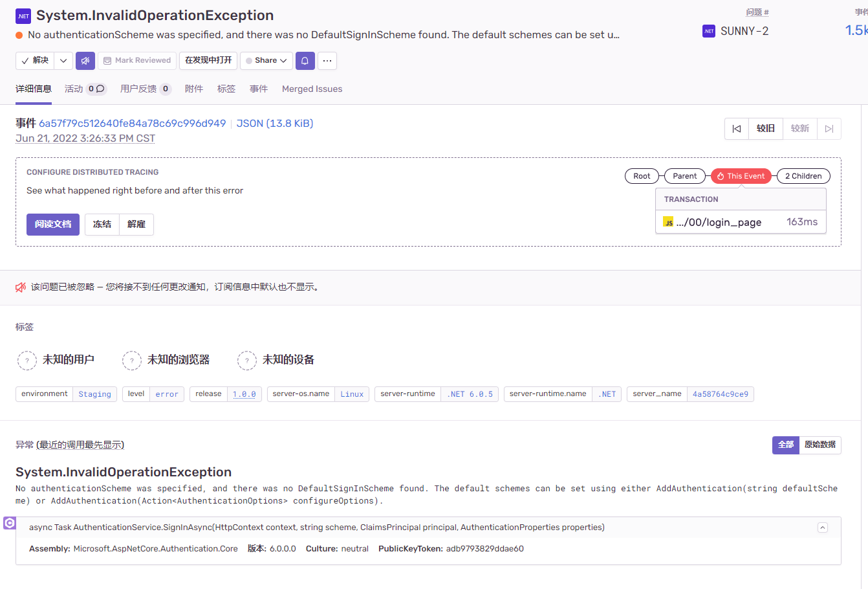Click the server_name 4a58764c9ce9 tag value
The width and height of the screenshot is (868, 589).
[x=721, y=394]
